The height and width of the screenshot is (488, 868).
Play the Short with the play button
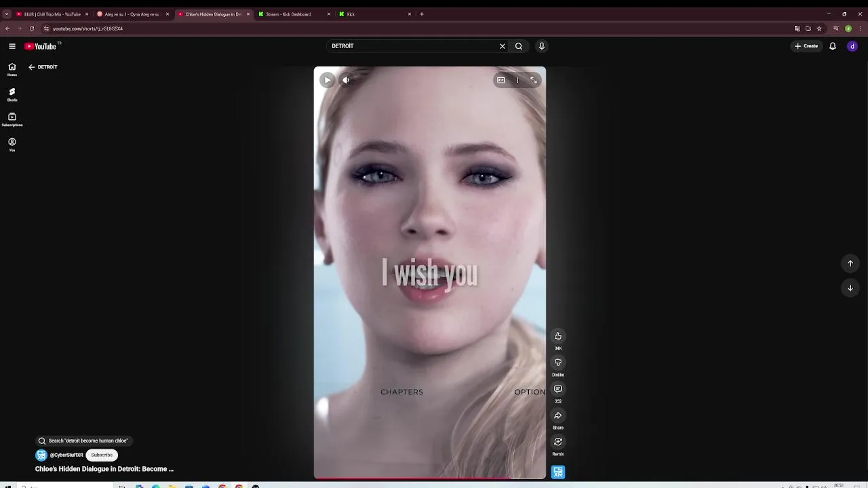pos(327,80)
